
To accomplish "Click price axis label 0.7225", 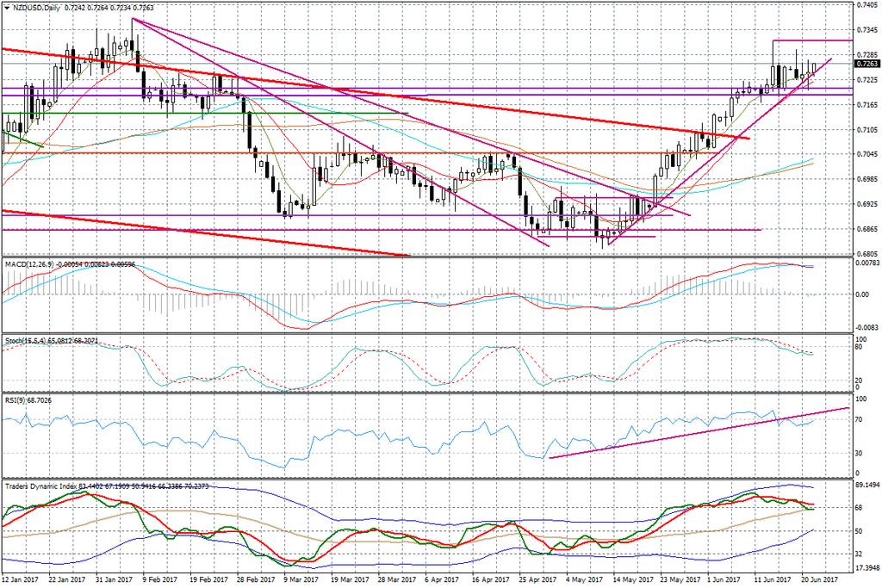I will (x=866, y=80).
